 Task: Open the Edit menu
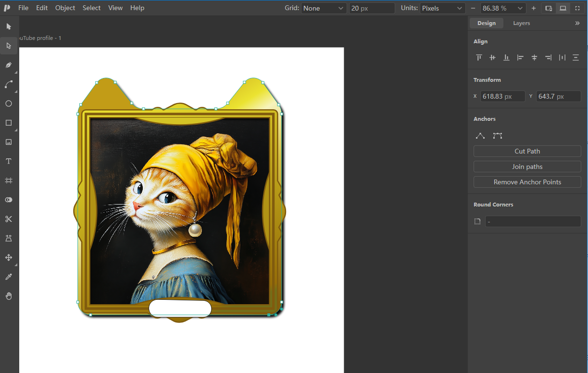pyautogui.click(x=42, y=8)
